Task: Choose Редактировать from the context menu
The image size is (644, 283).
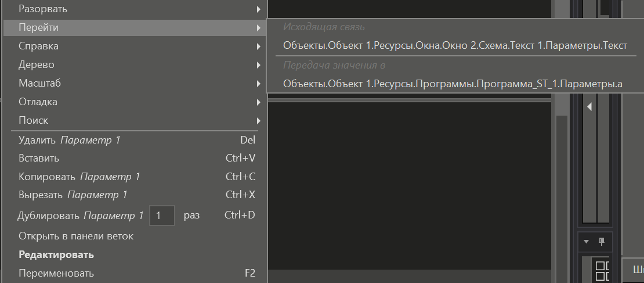Action: [135, 255]
